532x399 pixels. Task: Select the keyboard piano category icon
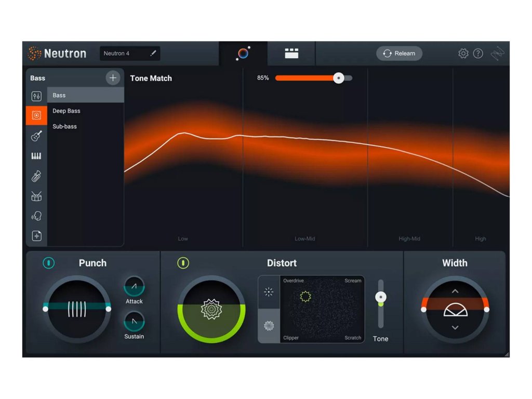point(36,156)
